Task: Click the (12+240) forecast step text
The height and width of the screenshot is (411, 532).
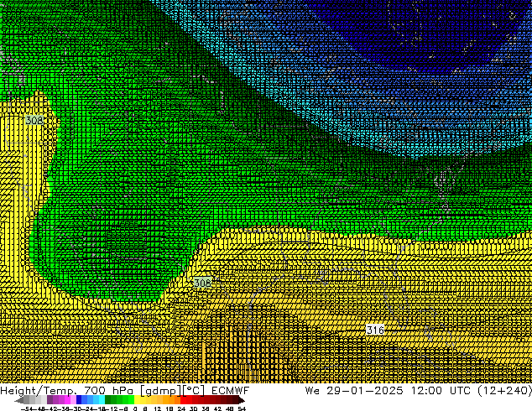Action: click(504, 390)
